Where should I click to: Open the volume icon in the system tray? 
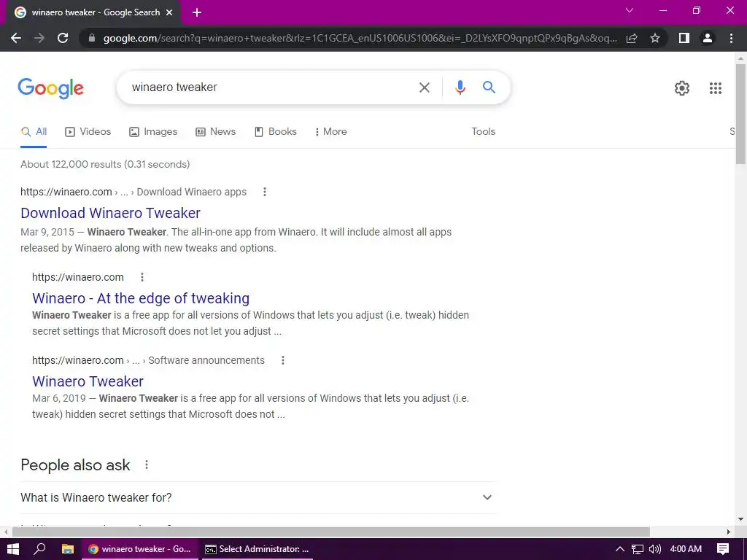(x=655, y=549)
